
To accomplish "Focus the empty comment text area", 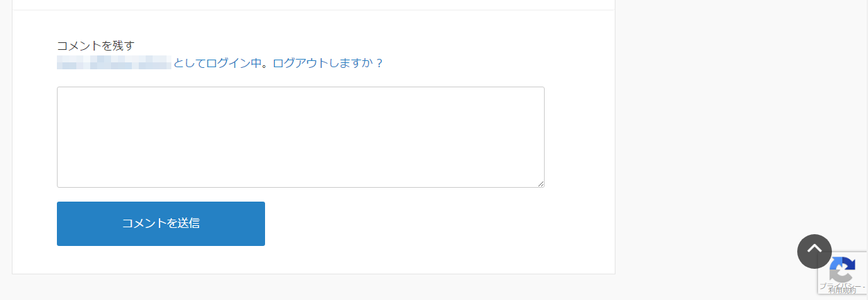I will [300, 137].
